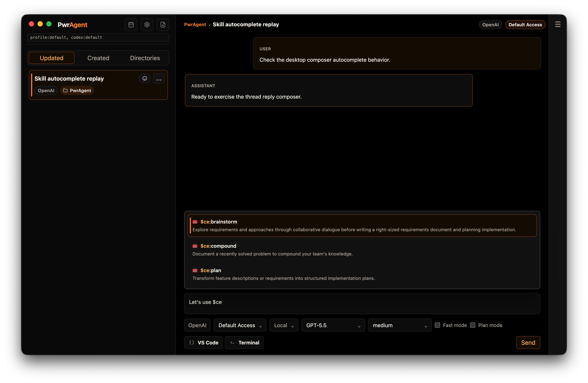Click the VS Code braces icon

192,343
